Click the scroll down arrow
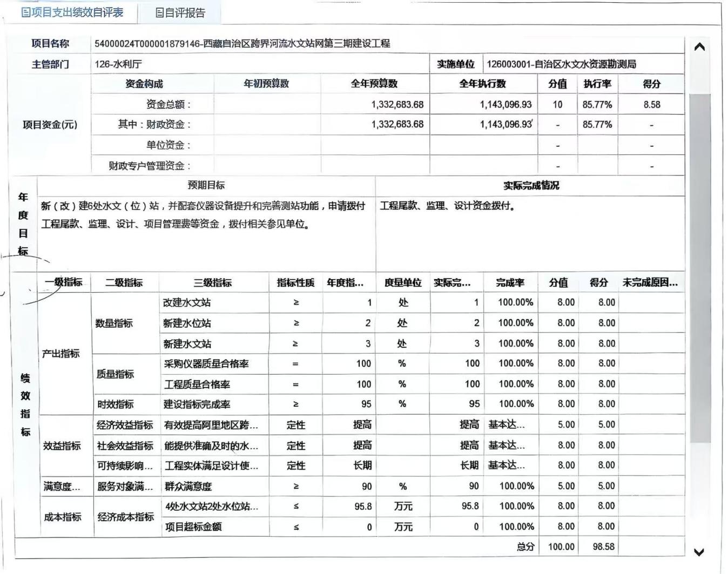The image size is (728, 574). (x=699, y=552)
